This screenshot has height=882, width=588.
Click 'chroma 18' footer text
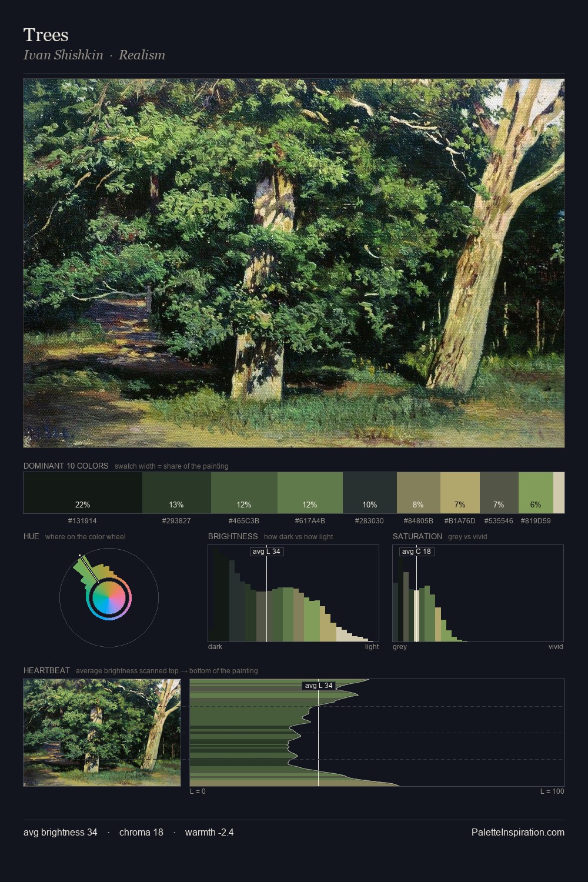(141, 833)
